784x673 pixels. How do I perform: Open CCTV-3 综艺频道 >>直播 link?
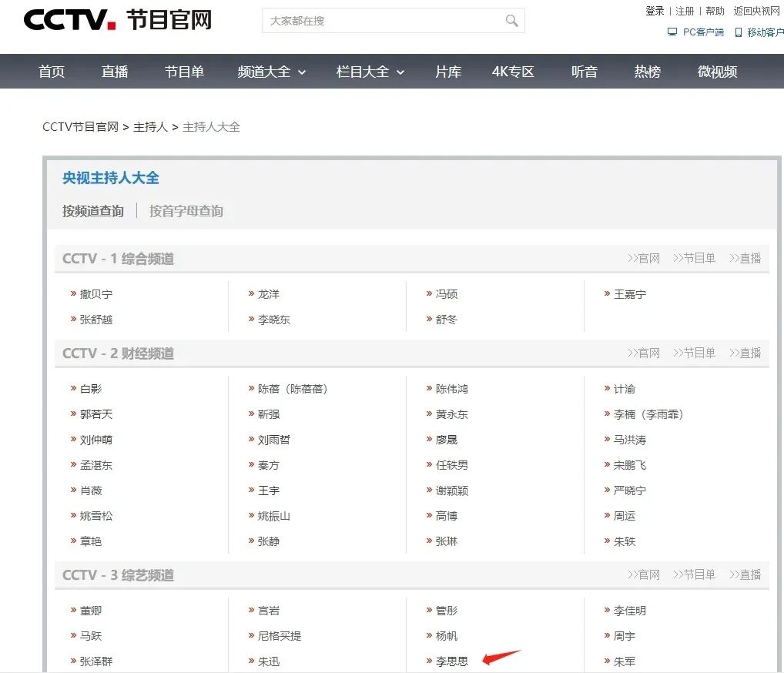pos(745,575)
